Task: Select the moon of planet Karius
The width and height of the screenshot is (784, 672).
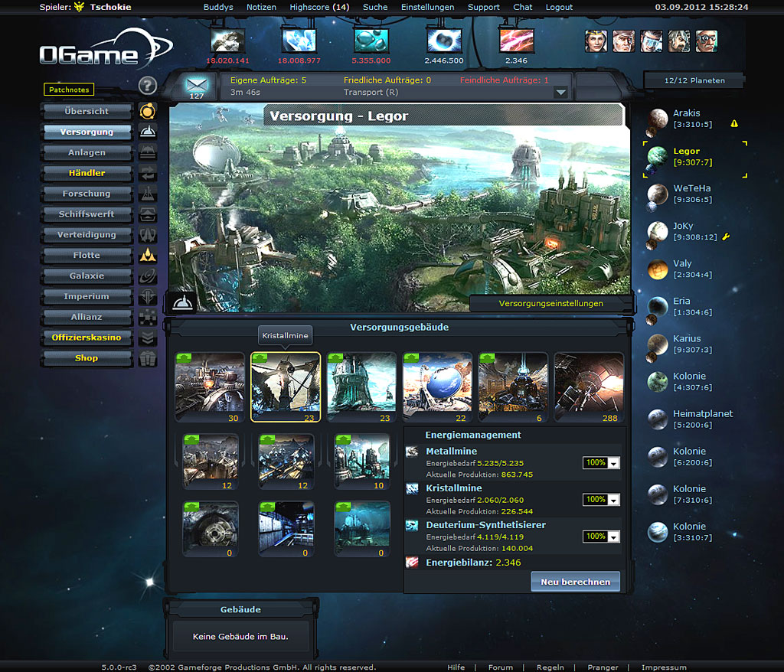Action: pyautogui.click(x=651, y=357)
